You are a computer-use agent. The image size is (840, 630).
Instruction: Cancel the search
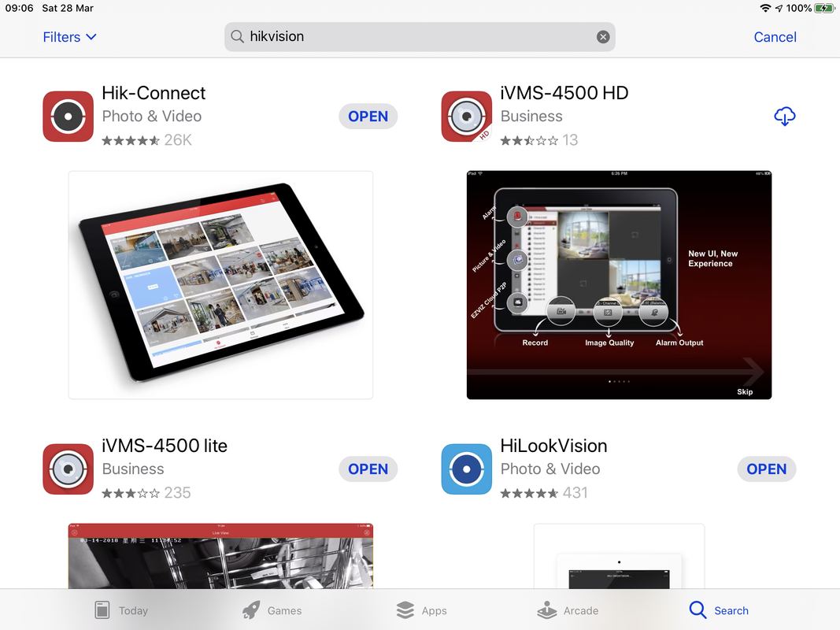pyautogui.click(x=775, y=37)
